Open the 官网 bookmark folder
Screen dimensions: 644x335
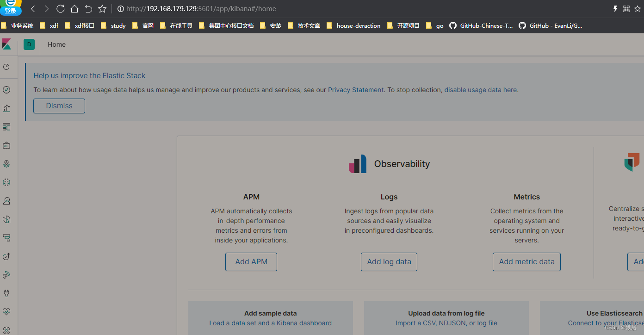pos(143,26)
